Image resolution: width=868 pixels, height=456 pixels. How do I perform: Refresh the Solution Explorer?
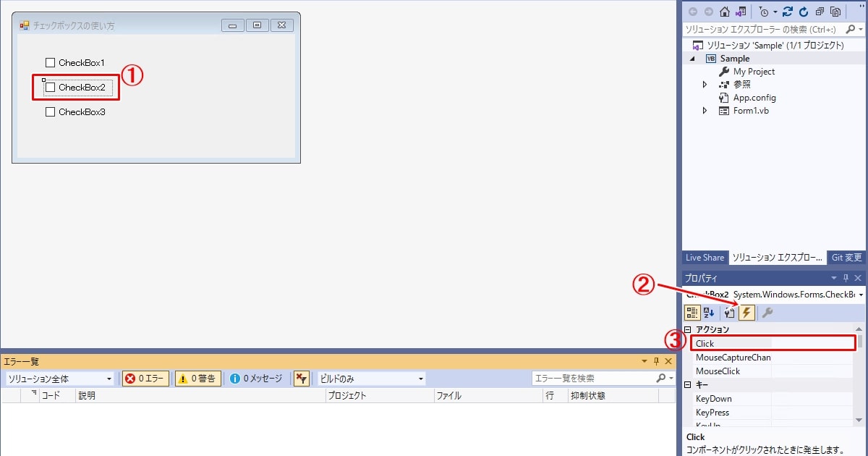point(804,12)
